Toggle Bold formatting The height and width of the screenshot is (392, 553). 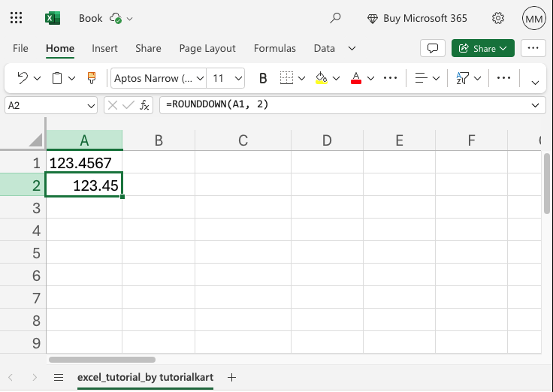tap(263, 78)
